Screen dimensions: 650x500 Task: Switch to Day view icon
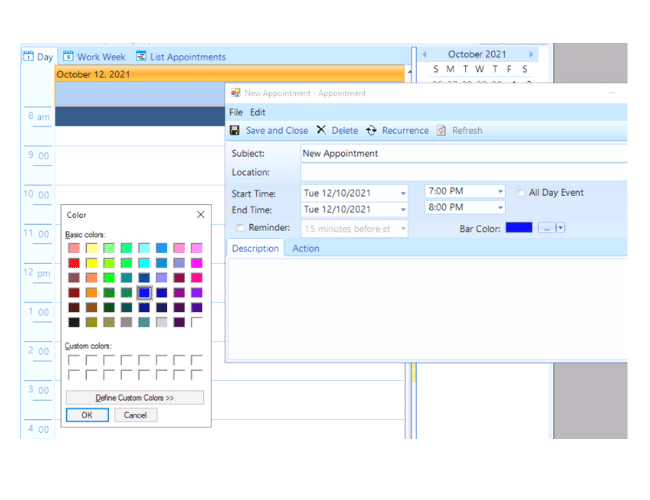tap(29, 57)
